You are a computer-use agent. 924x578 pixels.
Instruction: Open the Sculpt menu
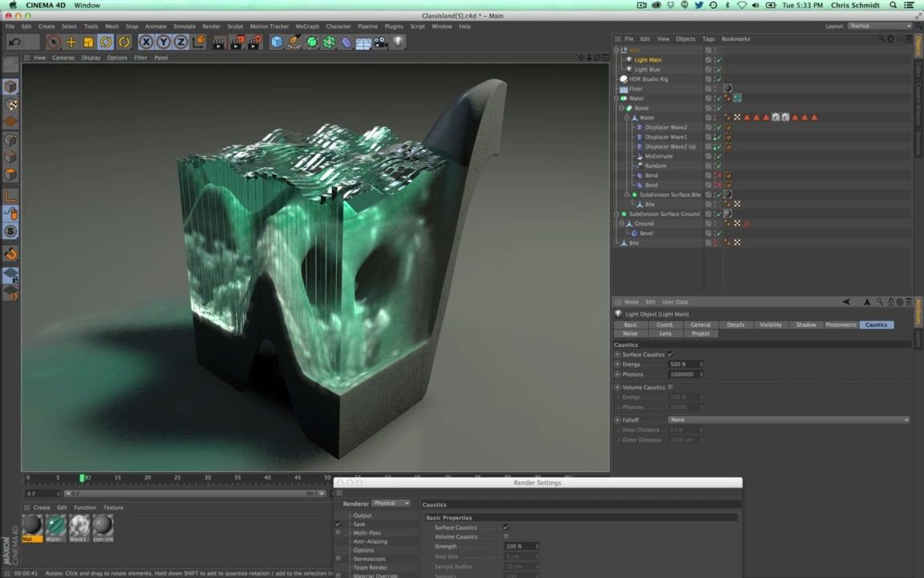[x=235, y=26]
